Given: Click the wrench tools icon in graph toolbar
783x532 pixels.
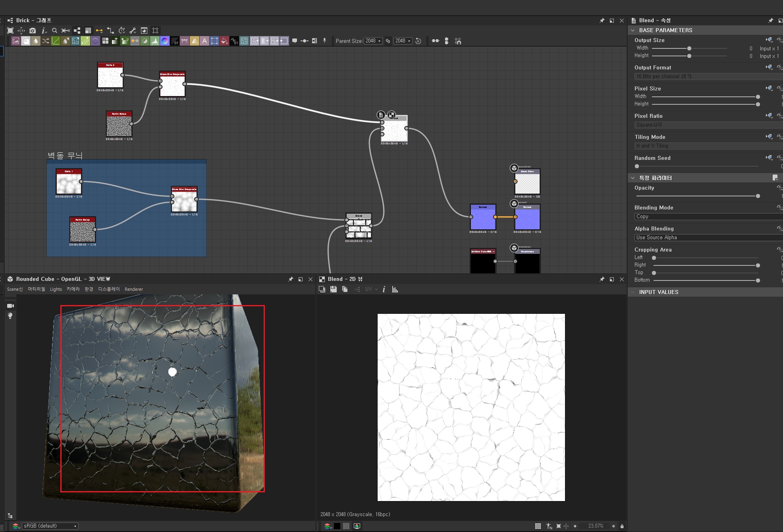Looking at the screenshot, I should [x=133, y=31].
